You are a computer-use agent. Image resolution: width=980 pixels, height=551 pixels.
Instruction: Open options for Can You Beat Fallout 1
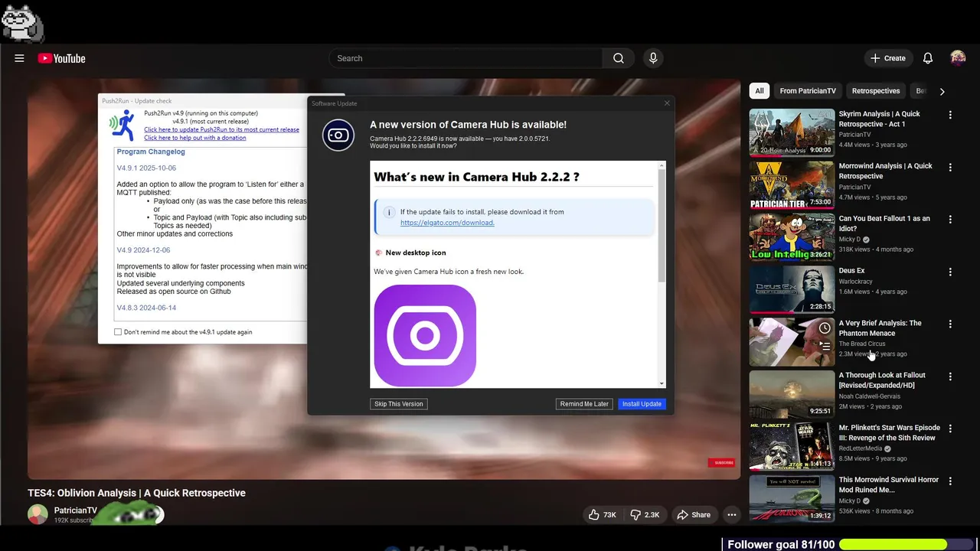[x=950, y=220]
